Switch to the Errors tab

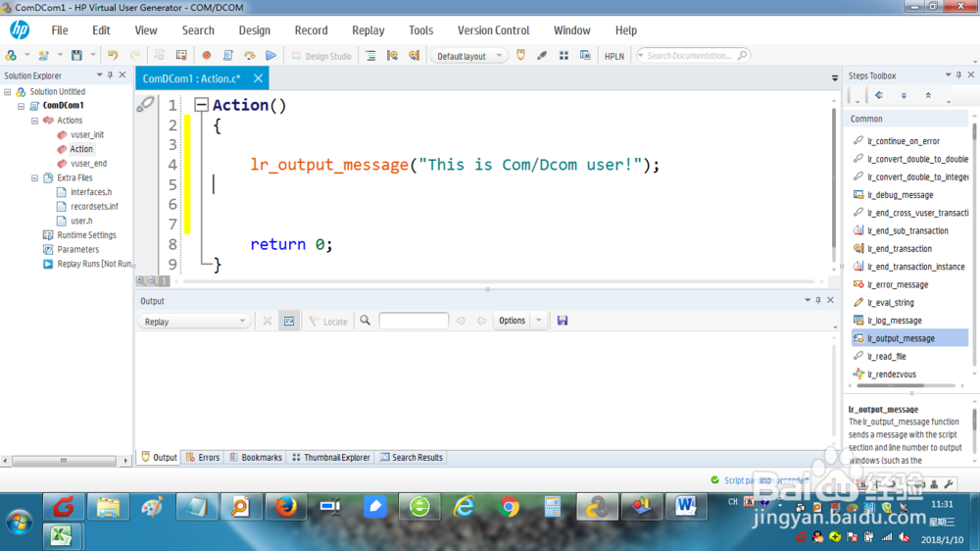[203, 458]
